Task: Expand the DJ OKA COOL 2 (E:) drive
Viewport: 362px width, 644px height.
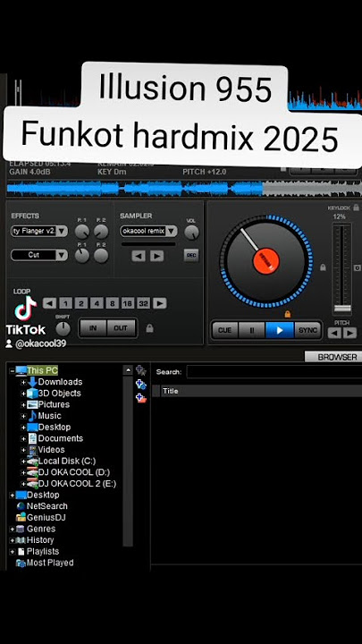Action: coord(23,484)
